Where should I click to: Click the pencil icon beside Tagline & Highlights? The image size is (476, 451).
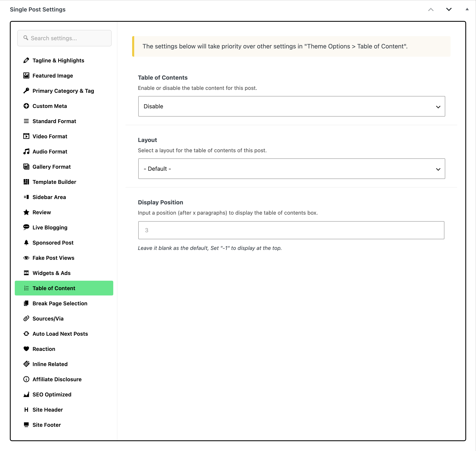pos(26,60)
